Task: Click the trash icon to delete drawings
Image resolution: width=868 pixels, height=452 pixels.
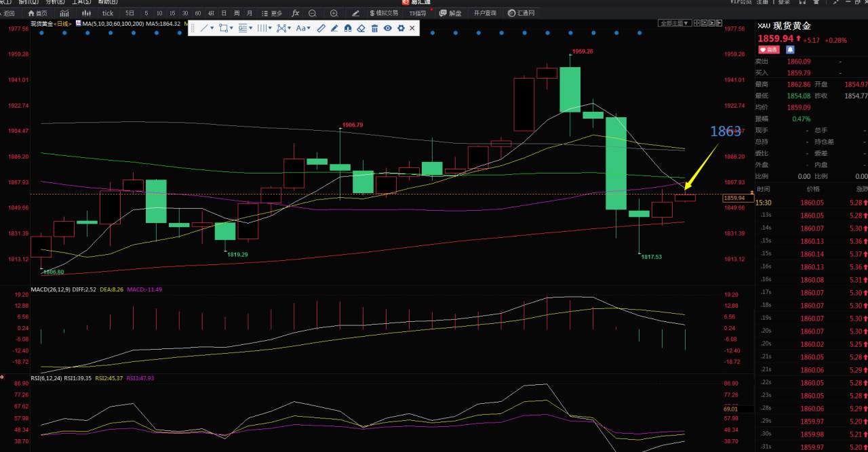Action: coord(374,28)
